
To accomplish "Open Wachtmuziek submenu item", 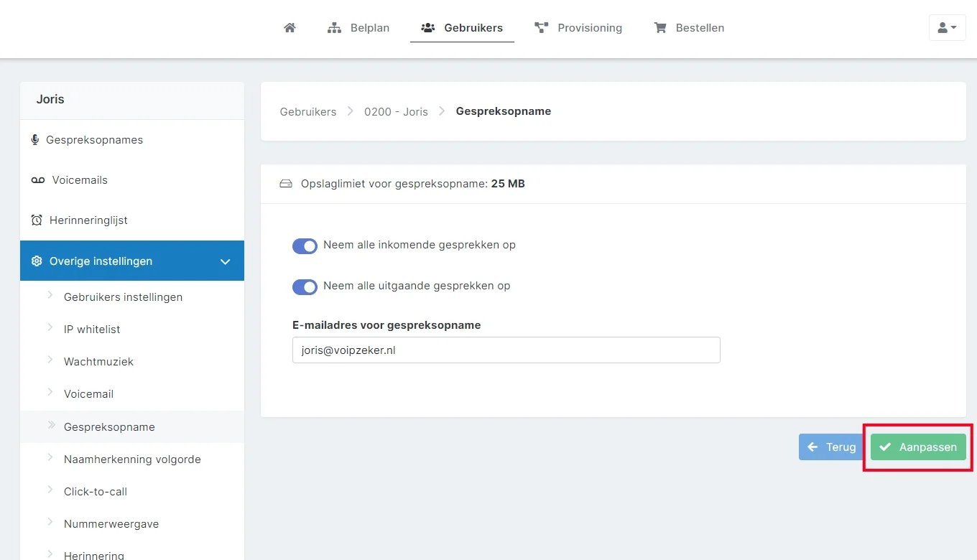I will pyautogui.click(x=98, y=362).
